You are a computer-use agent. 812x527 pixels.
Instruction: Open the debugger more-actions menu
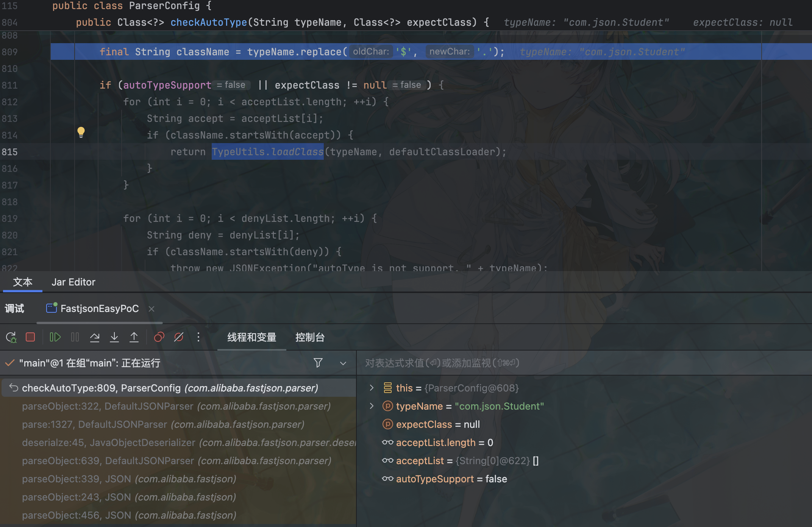tap(198, 337)
